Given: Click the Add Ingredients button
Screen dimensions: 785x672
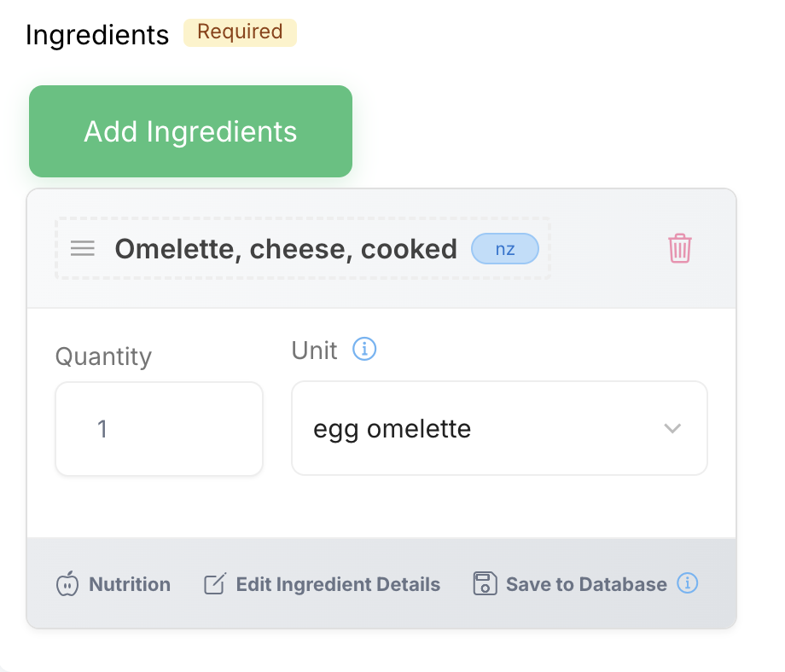Looking at the screenshot, I should pos(190,131).
